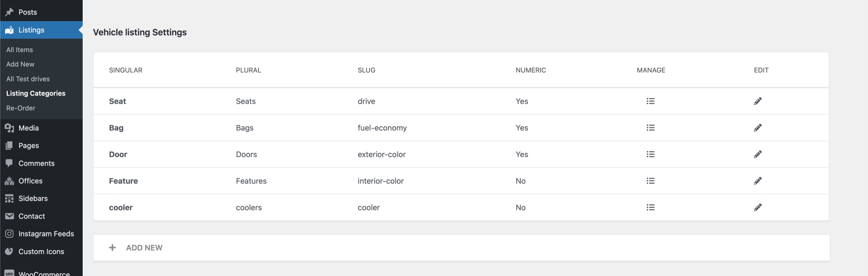This screenshot has width=868, height=276.
Task: Click the ADD NEW button
Action: coord(144,248)
